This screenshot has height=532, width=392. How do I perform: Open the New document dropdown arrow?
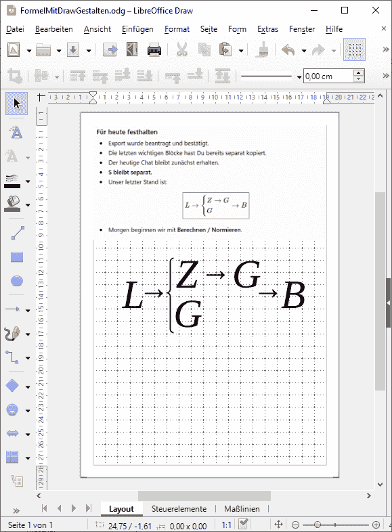(x=29, y=51)
